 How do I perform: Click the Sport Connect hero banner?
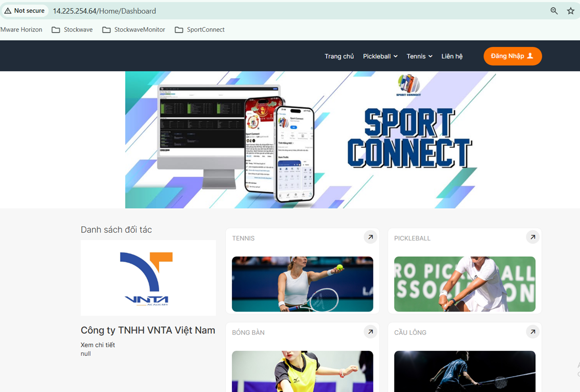pyautogui.click(x=310, y=140)
